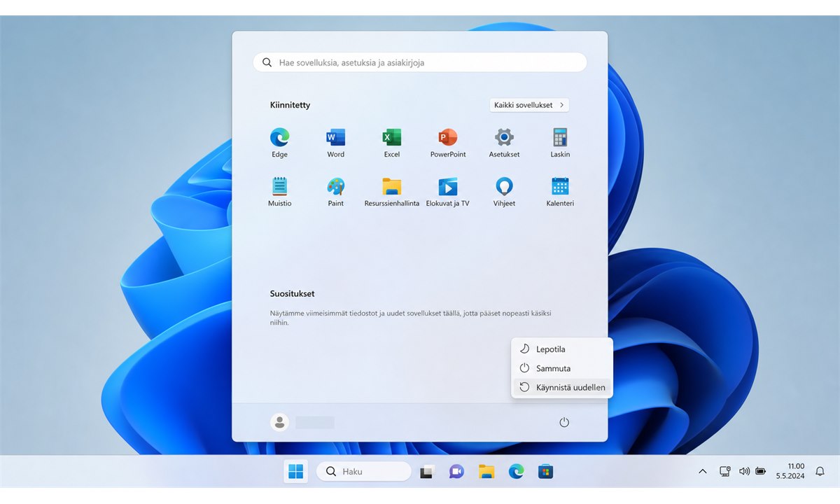The height and width of the screenshot is (504, 840).
Task: Launch the Vihjeet tips app
Action: 504,192
